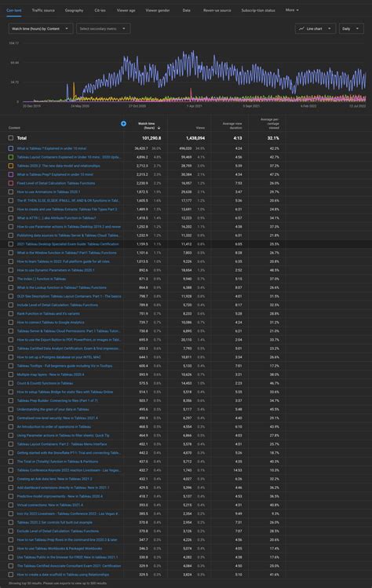Switch to the Viewer age tab
The width and height of the screenshot is (372, 588).
[x=126, y=10]
